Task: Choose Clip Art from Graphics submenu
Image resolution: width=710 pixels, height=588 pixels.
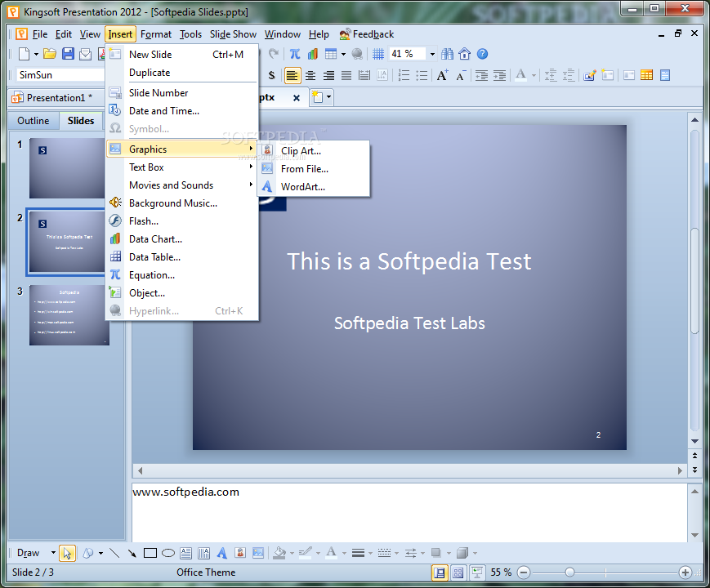Action: [314, 151]
